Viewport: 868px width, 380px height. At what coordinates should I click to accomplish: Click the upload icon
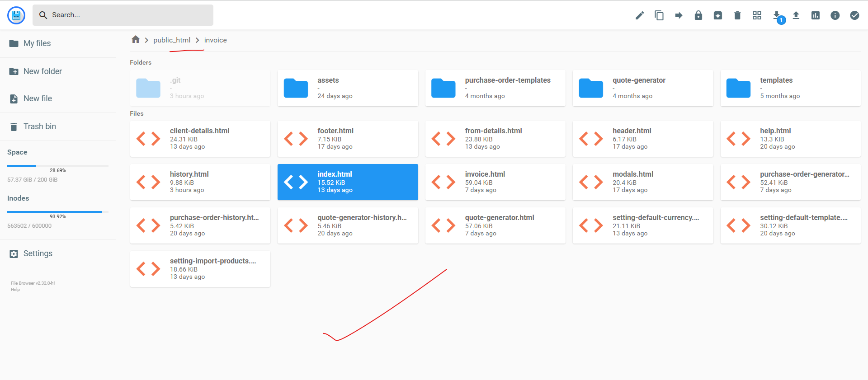point(796,16)
